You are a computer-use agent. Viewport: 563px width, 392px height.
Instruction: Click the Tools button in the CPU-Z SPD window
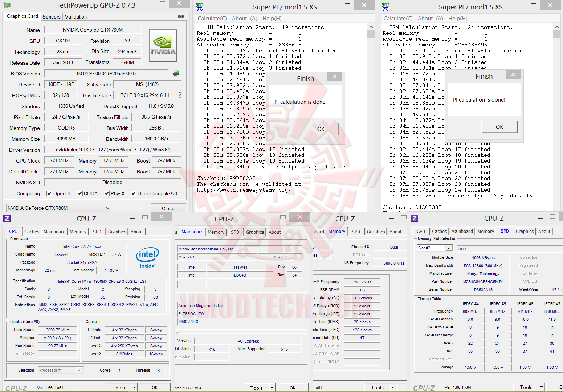point(526,387)
